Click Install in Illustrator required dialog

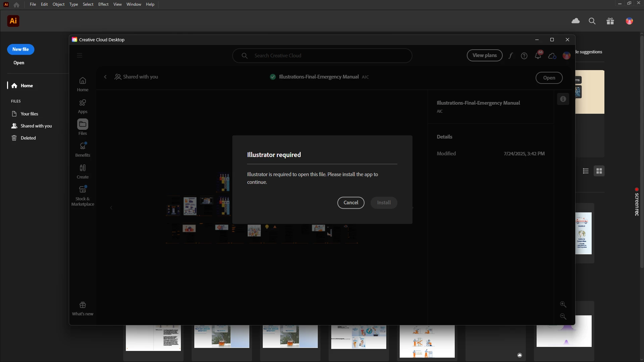tap(384, 203)
